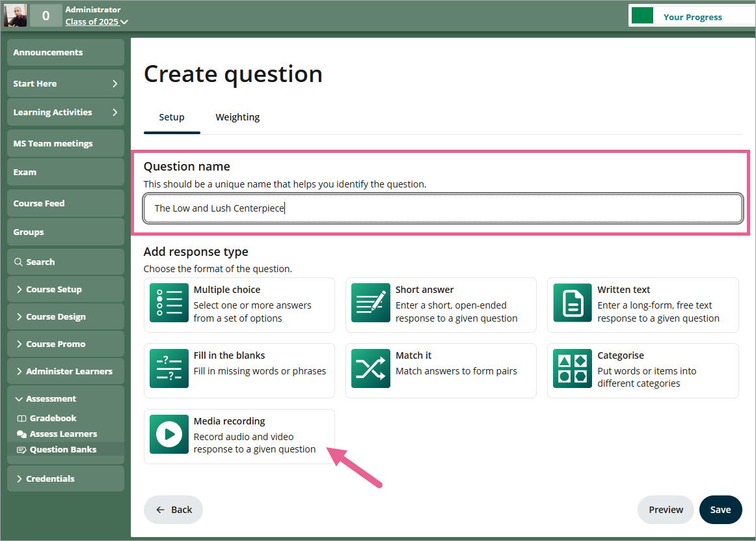Open the Gradebook link
The image size is (756, 541).
pos(53,419)
